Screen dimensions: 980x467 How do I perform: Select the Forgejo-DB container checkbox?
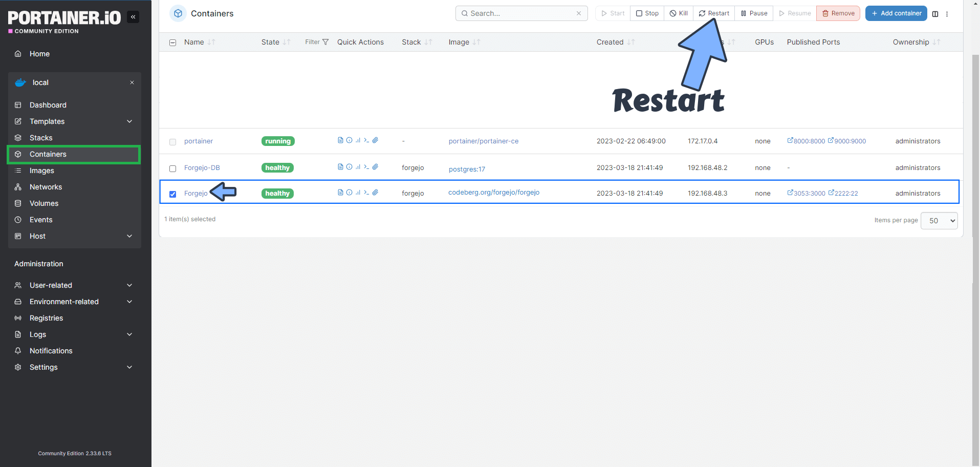click(173, 168)
